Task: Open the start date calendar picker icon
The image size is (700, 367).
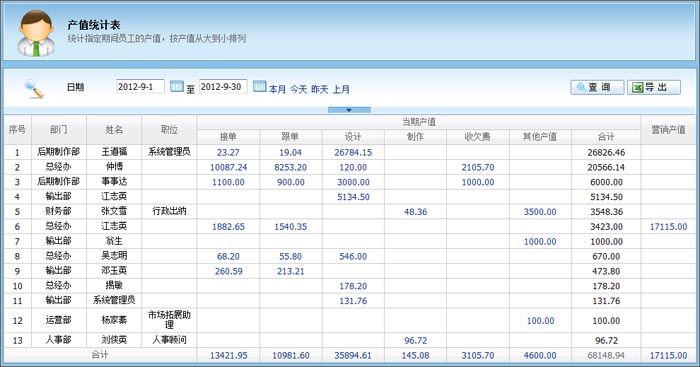Action: (177, 86)
